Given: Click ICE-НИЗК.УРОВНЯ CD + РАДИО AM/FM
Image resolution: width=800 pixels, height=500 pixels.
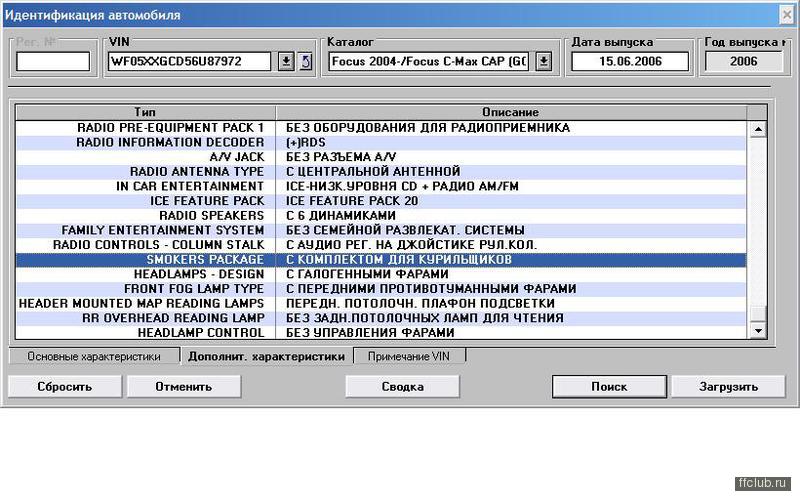Looking at the screenshot, I should [x=402, y=187].
